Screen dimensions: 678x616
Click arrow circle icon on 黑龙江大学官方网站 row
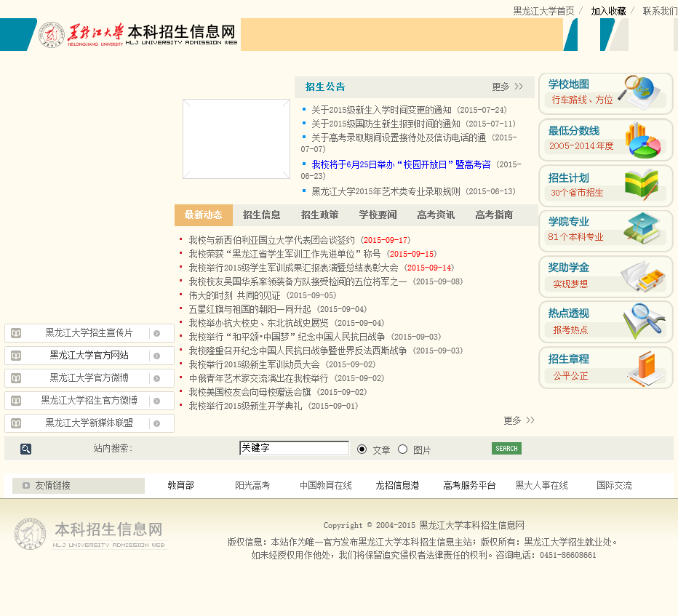156,356
